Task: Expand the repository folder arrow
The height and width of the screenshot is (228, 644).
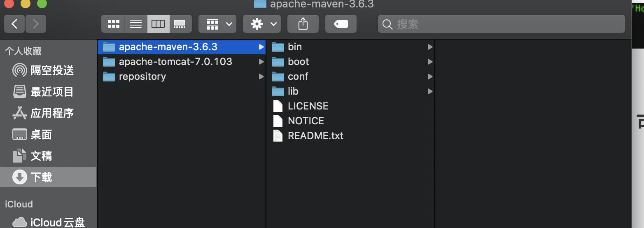Action: tap(261, 77)
